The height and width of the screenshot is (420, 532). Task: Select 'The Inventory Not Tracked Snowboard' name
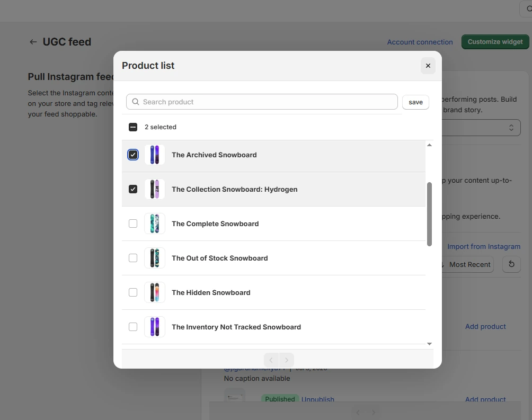[x=236, y=327]
